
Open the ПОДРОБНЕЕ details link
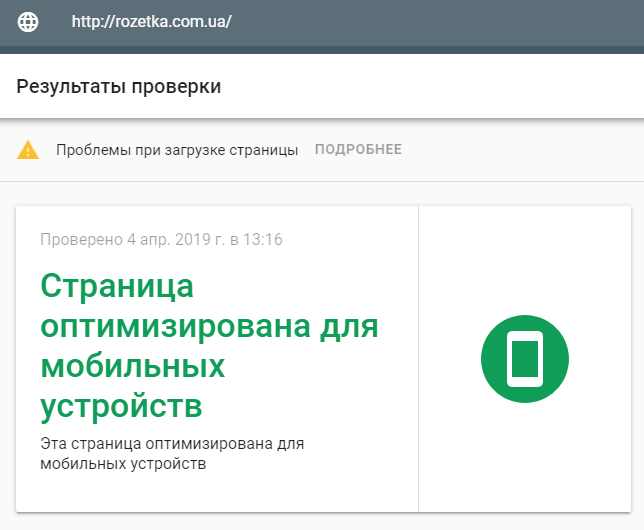tap(358, 150)
